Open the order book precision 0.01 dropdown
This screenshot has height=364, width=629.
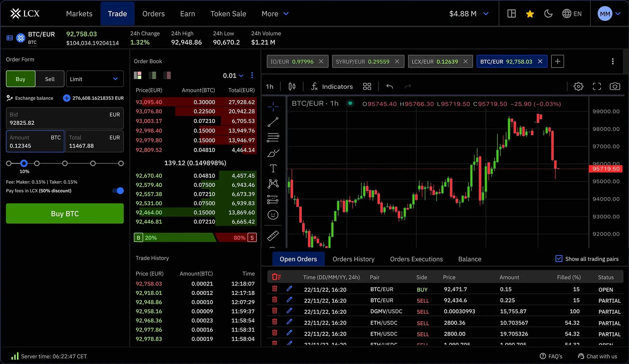233,75
